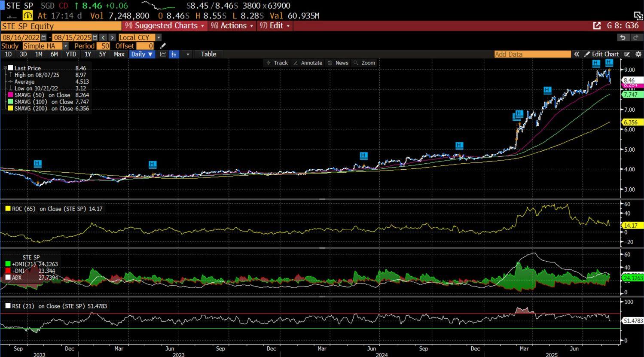Open start date calendar picker icon
The image size is (644, 357).
point(44,37)
